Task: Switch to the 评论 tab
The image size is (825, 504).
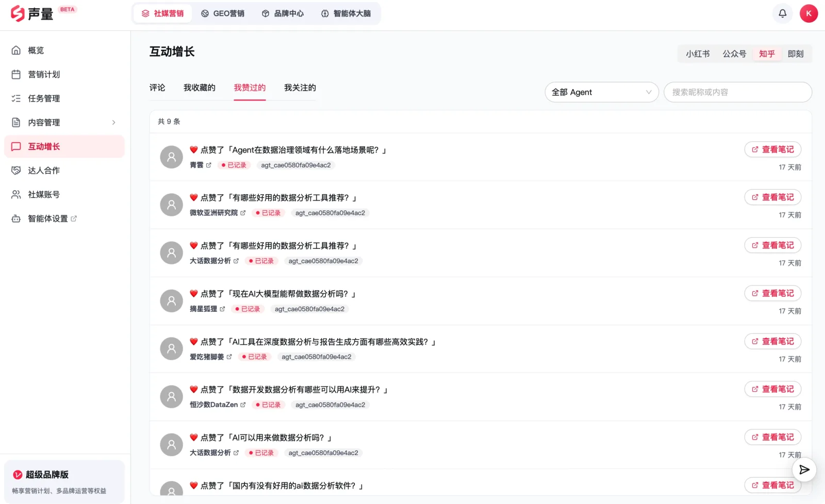Action: pos(157,88)
